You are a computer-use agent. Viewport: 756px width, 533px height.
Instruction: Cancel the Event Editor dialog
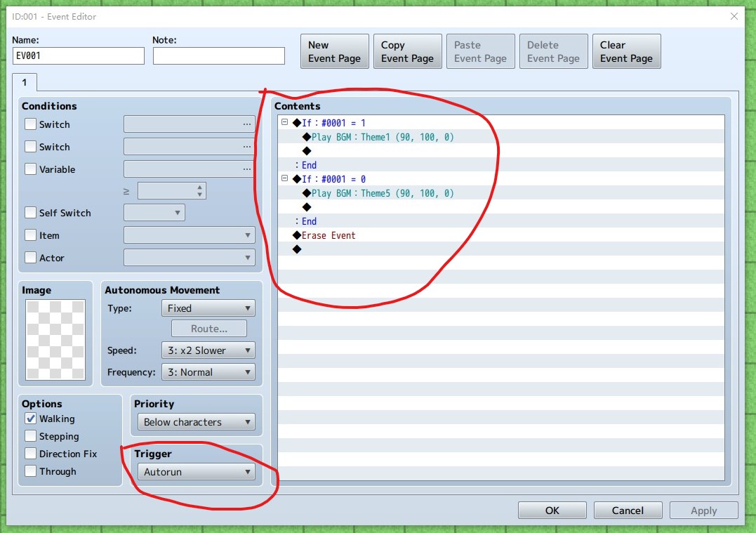click(x=628, y=511)
